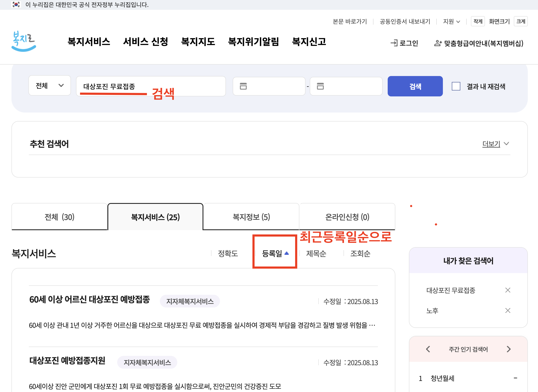Increase screen size with 크게 button
This screenshot has width=538, height=392.
[520, 21]
